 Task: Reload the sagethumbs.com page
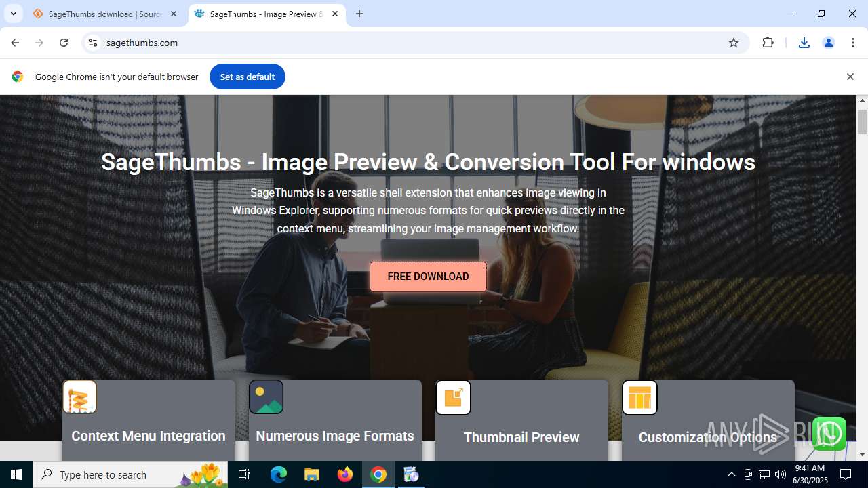coord(64,43)
